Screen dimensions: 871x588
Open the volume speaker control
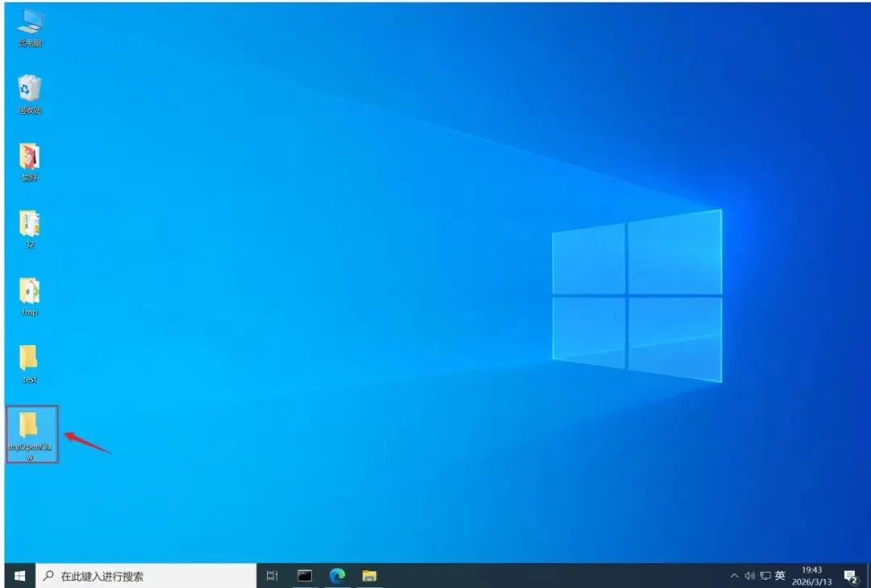[x=750, y=576]
